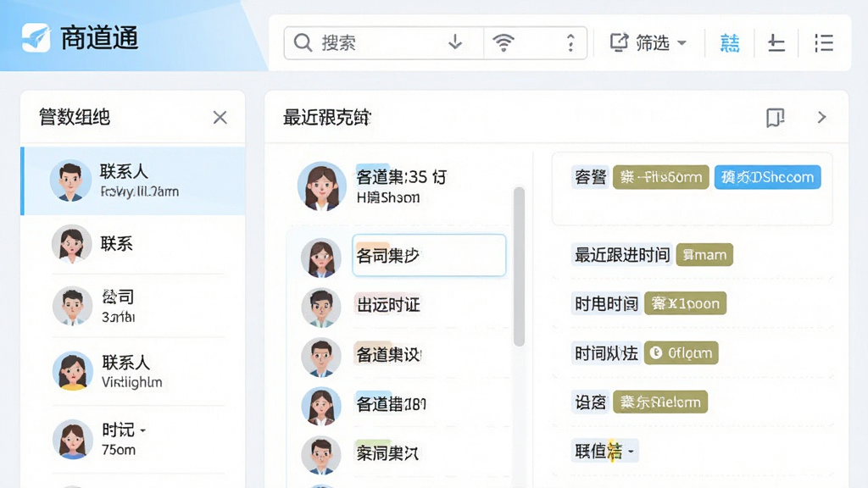Click the sort alignment toolbar icon

point(776,42)
